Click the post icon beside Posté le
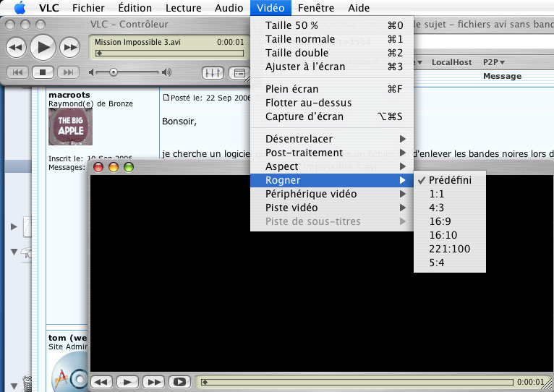Screen dimensions: 554x392 tap(166, 97)
